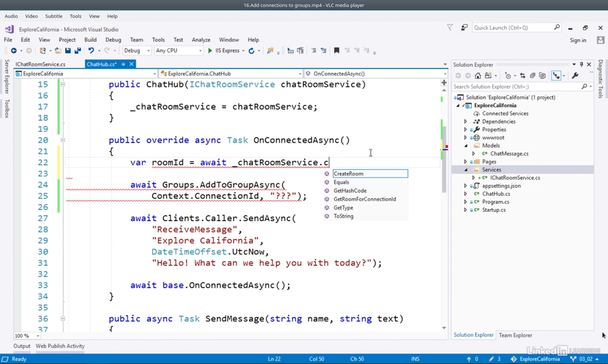Select ChatHub.cs in Solution Explorer
The width and height of the screenshot is (608, 364).
click(x=496, y=194)
